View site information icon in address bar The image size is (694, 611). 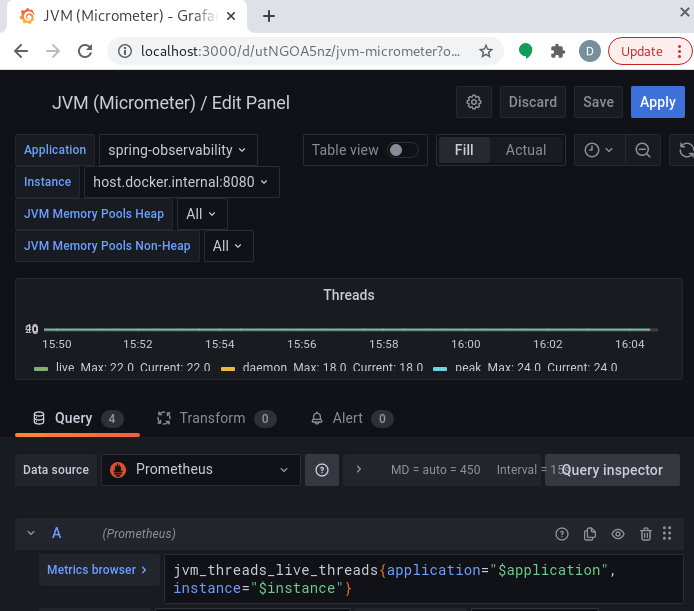pyautogui.click(x=125, y=51)
